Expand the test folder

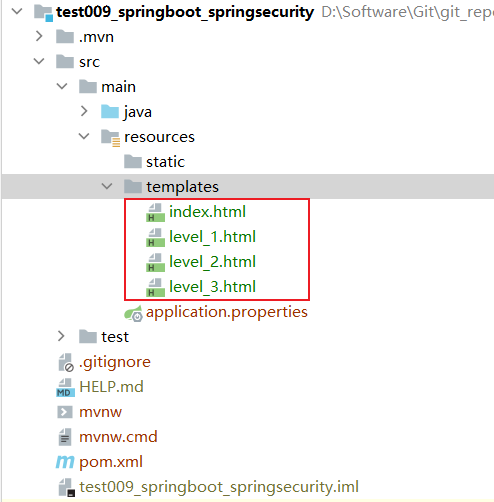(61, 336)
